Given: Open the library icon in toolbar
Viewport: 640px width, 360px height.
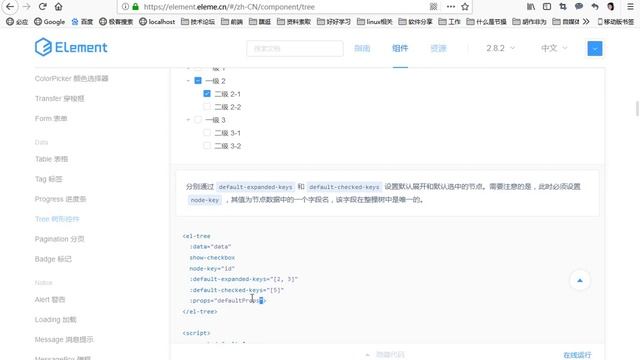Looking at the screenshot, I should [x=531, y=7].
